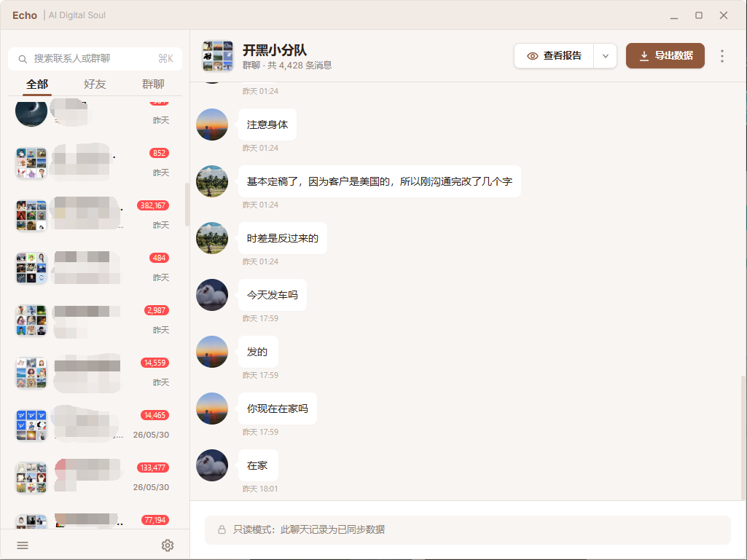Open the conversation with 133,477 unread badge
The height and width of the screenshot is (560, 747).
coord(95,477)
